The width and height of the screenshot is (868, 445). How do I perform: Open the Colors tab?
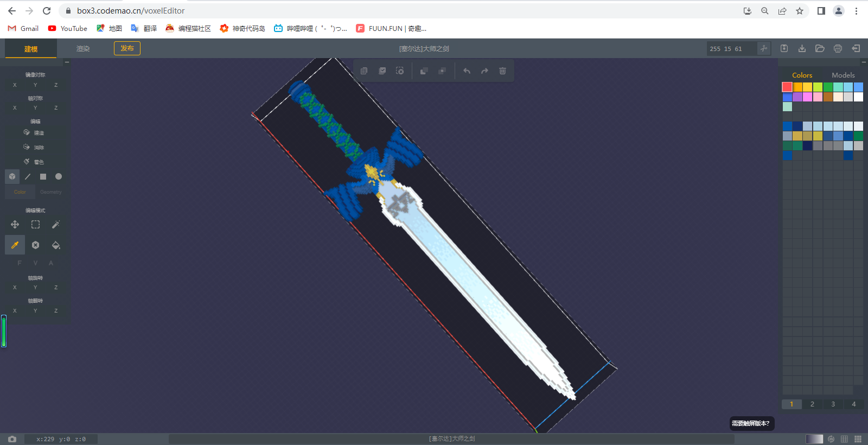(x=802, y=75)
